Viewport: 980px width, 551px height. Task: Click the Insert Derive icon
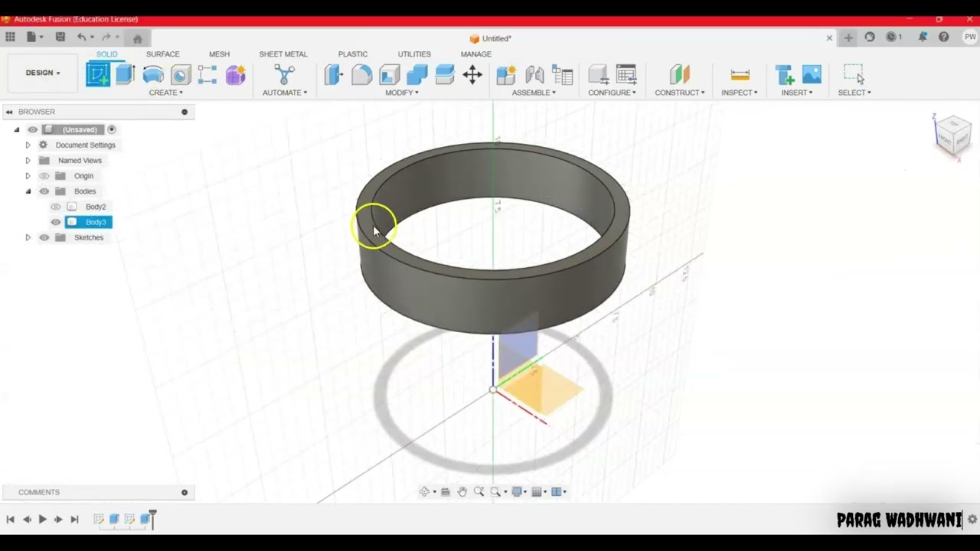point(784,74)
